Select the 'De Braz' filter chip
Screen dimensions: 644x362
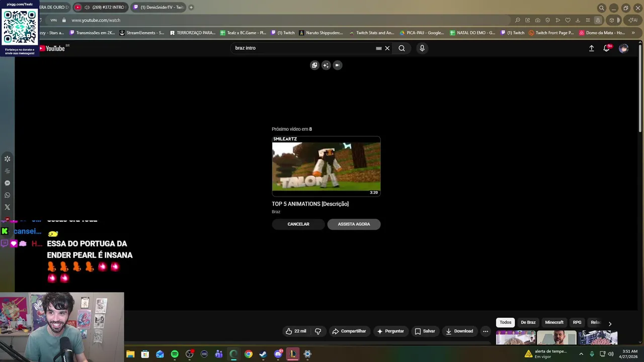528,322
